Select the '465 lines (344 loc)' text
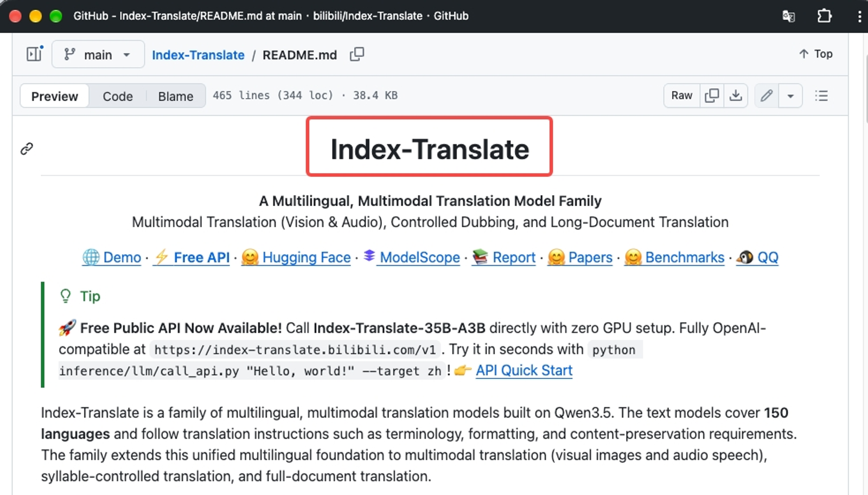868x495 pixels. pos(273,95)
